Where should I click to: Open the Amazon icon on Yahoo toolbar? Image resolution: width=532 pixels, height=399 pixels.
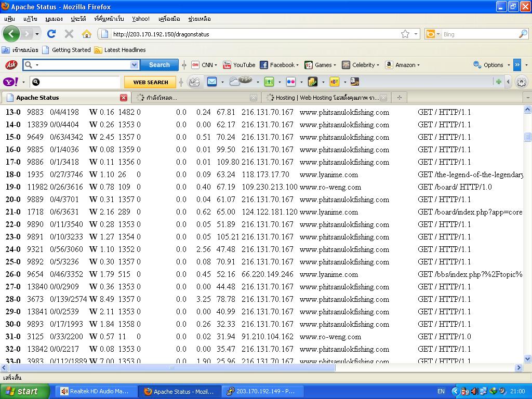pos(354,82)
